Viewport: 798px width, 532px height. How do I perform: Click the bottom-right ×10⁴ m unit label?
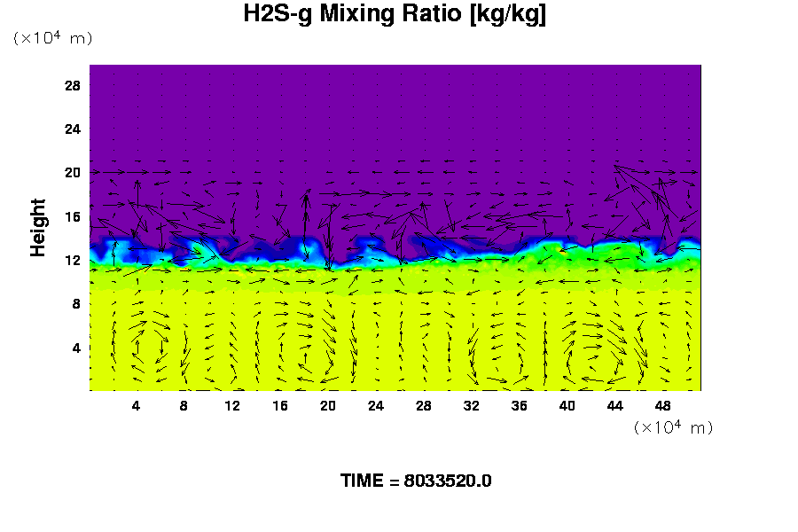673,427
